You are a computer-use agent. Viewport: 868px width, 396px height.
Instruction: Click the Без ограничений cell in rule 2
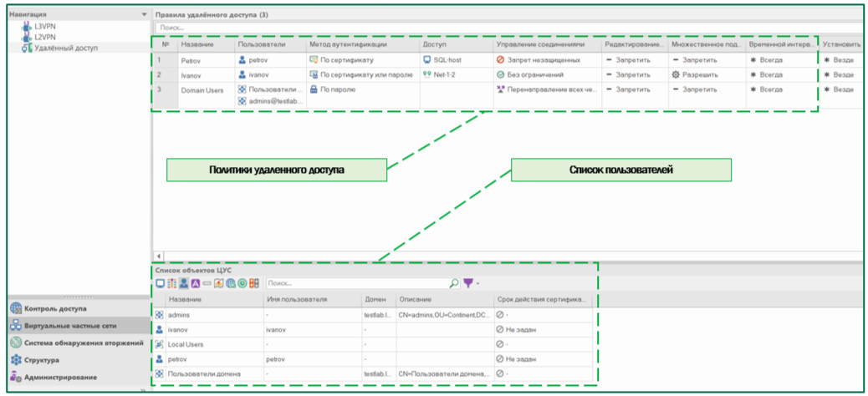click(547, 74)
